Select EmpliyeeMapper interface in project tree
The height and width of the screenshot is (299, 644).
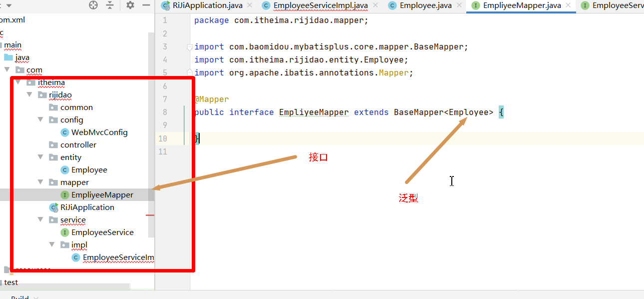click(x=102, y=194)
